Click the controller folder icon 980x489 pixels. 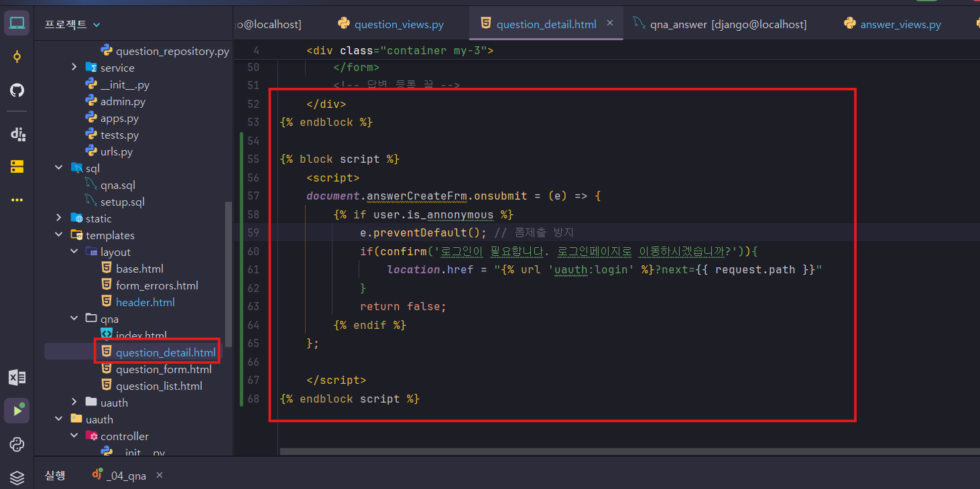91,436
